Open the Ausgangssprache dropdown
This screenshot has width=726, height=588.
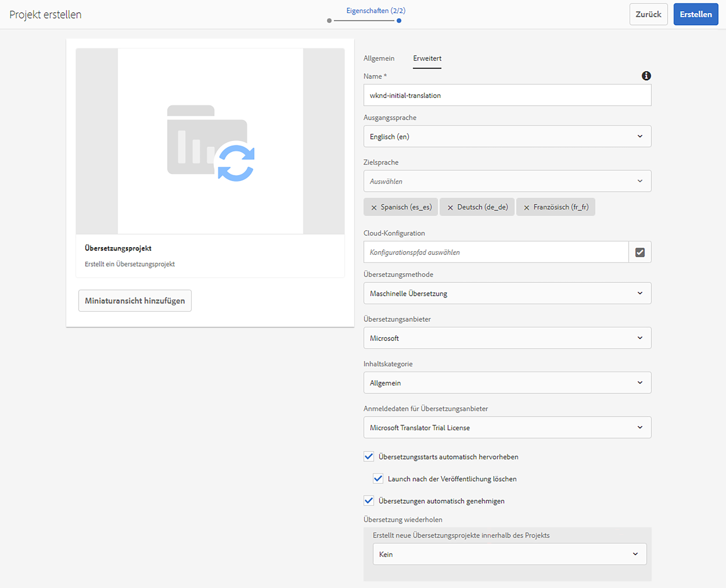pyautogui.click(x=507, y=137)
